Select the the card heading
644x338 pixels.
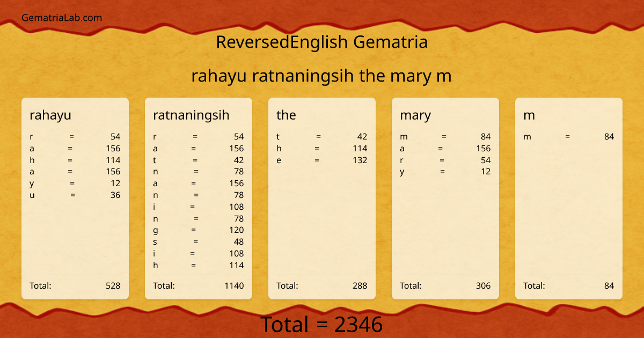tap(286, 115)
